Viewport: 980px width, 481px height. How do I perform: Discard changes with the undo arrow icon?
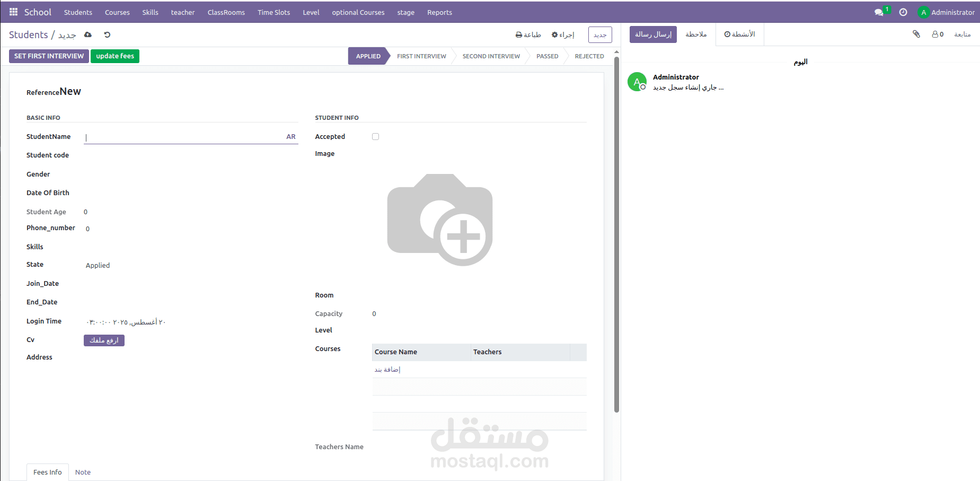coord(107,34)
